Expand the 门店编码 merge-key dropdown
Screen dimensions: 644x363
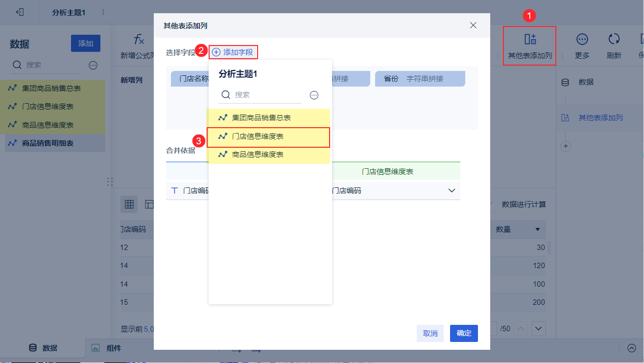[x=452, y=191]
